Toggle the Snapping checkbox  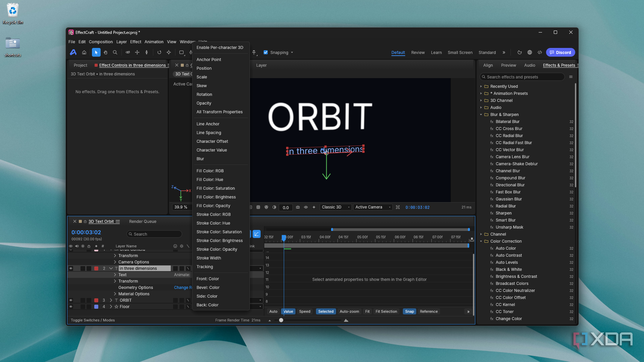[x=266, y=53]
